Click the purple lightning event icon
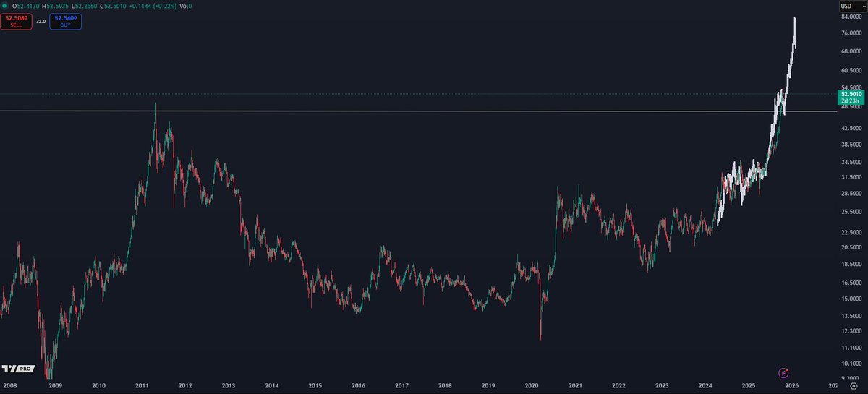This screenshot has width=868, height=394. click(784, 373)
